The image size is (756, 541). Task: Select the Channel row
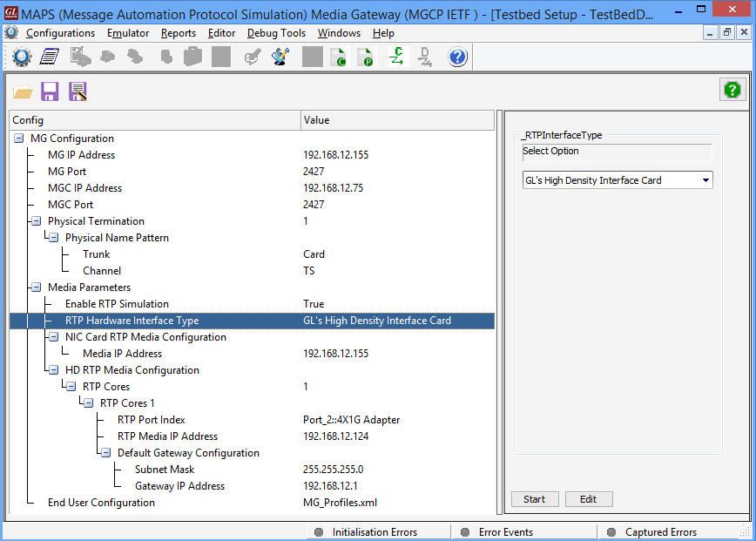(x=253, y=271)
